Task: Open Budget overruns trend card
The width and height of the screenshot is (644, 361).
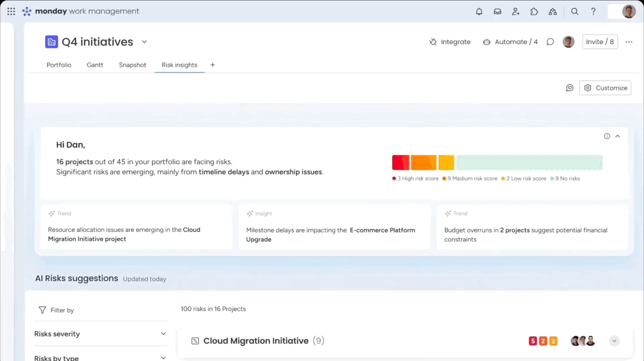Action: [x=532, y=227]
